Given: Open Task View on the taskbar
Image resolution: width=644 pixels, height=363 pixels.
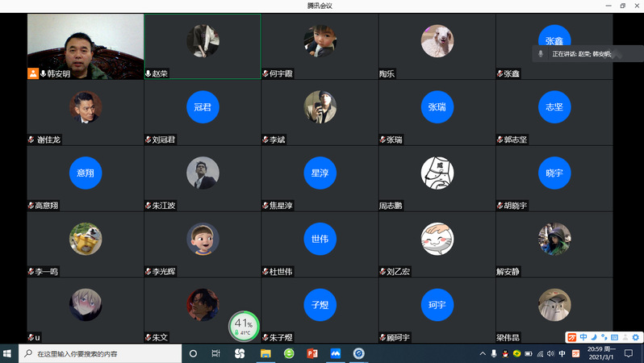Looking at the screenshot, I should click(216, 353).
